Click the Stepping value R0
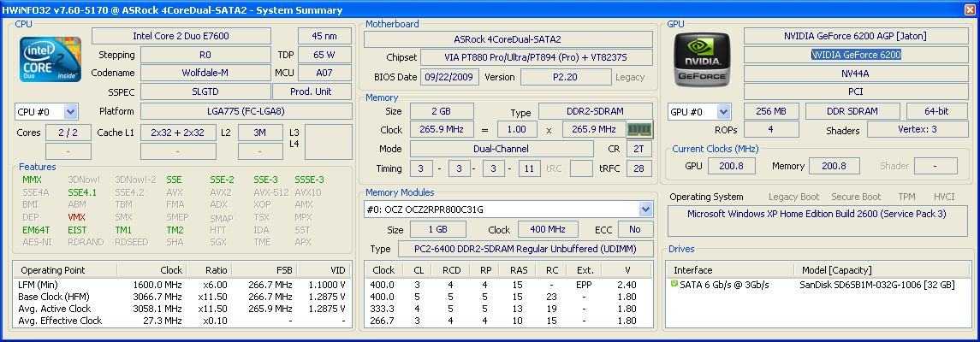 point(205,55)
